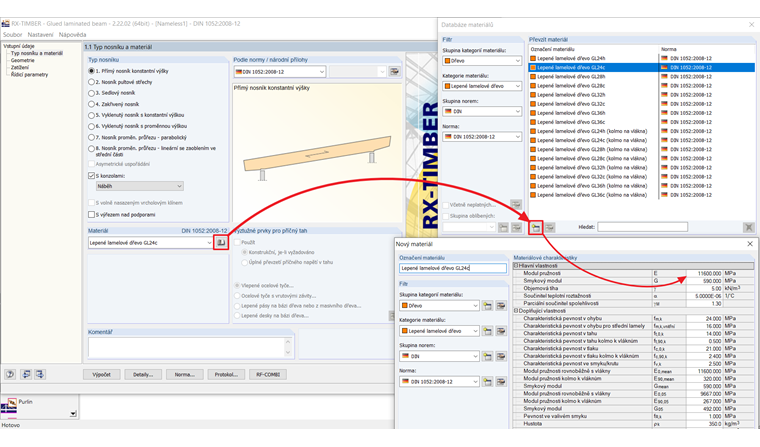Click the norm settings icon beside DIN 1052 dropdown
760x447 pixels.
[x=395, y=72]
